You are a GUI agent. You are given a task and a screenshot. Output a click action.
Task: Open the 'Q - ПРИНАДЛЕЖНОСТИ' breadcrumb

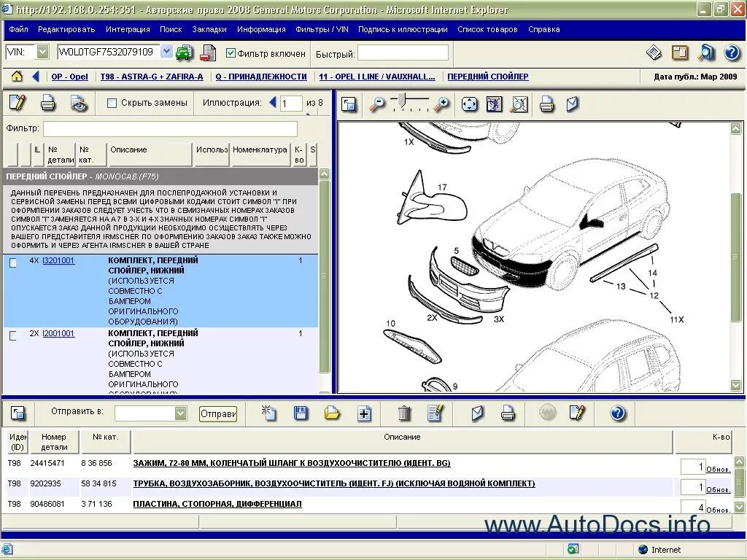(261, 77)
